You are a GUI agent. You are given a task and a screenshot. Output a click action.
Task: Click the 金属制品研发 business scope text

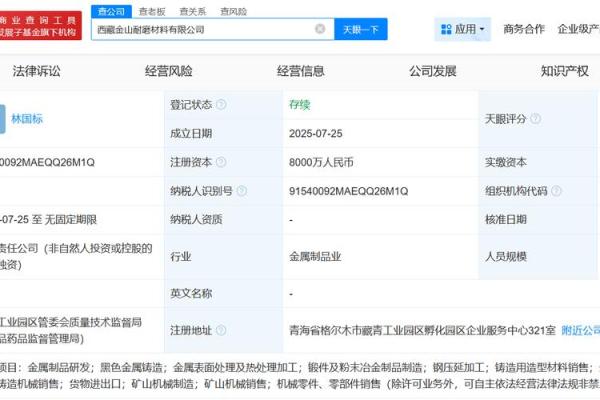59,368
